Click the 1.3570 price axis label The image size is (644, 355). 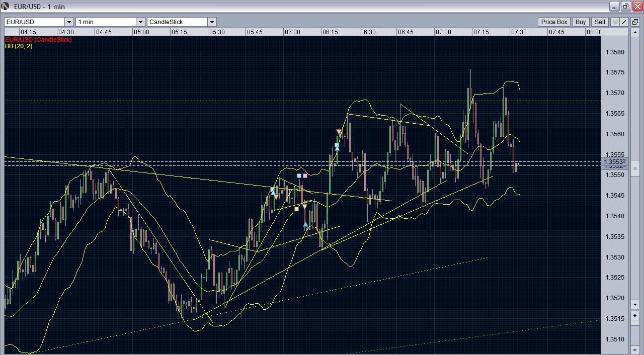click(x=614, y=93)
